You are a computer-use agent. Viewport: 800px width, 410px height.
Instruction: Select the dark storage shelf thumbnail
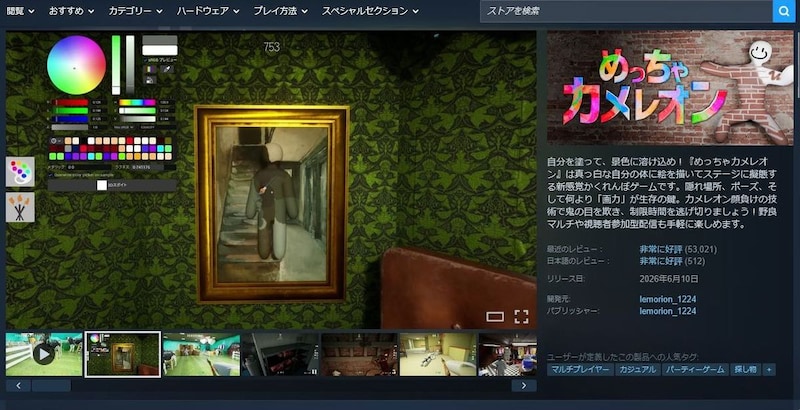coord(280,354)
